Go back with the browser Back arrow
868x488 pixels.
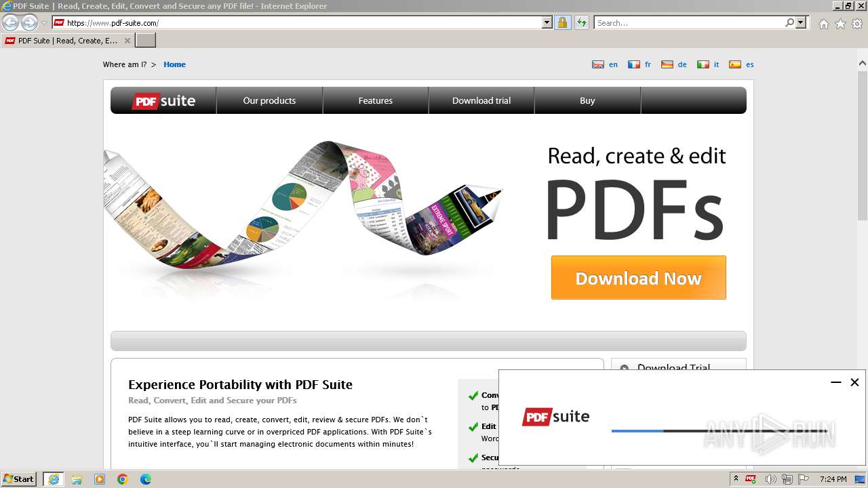[10, 22]
